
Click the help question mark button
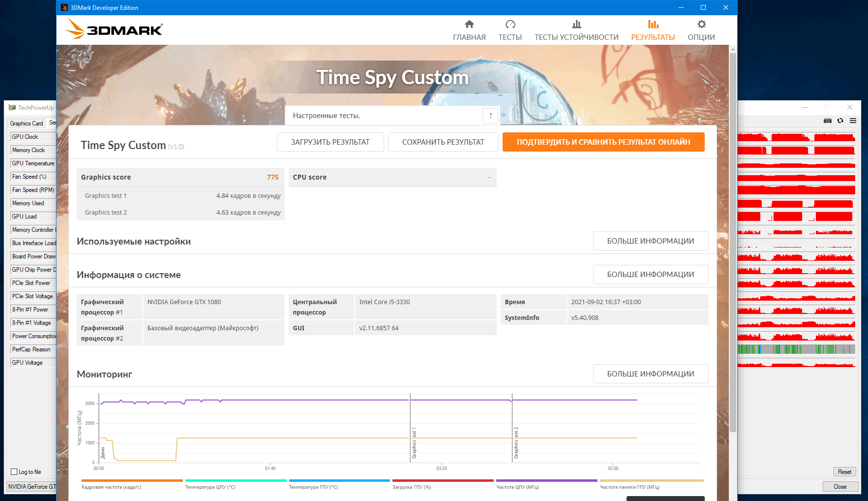click(x=490, y=116)
